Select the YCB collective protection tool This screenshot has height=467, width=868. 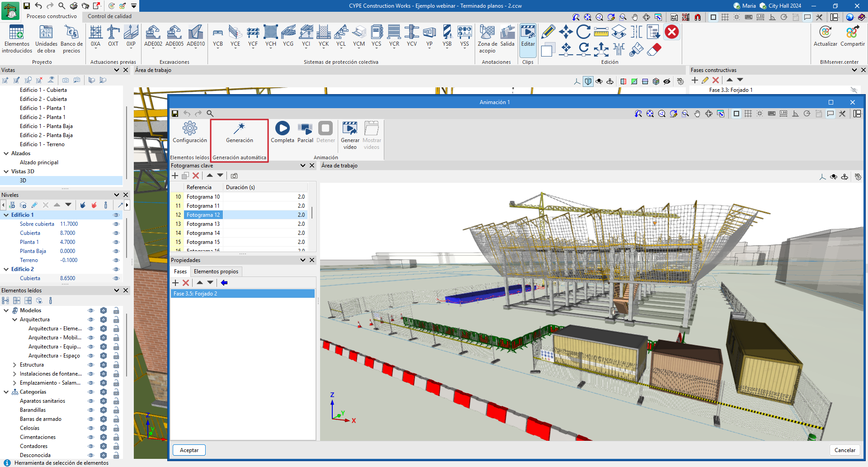(x=218, y=33)
